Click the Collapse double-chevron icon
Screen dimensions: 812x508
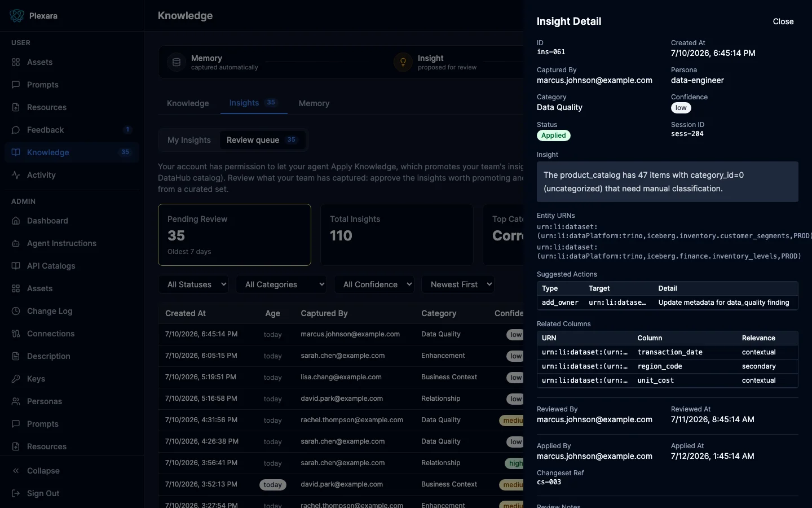pyautogui.click(x=16, y=471)
